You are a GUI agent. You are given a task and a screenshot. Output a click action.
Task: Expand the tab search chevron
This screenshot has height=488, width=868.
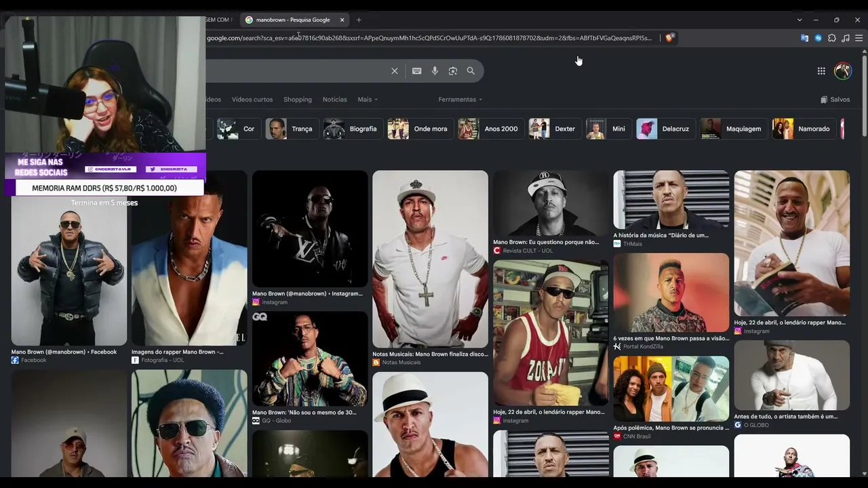point(800,20)
